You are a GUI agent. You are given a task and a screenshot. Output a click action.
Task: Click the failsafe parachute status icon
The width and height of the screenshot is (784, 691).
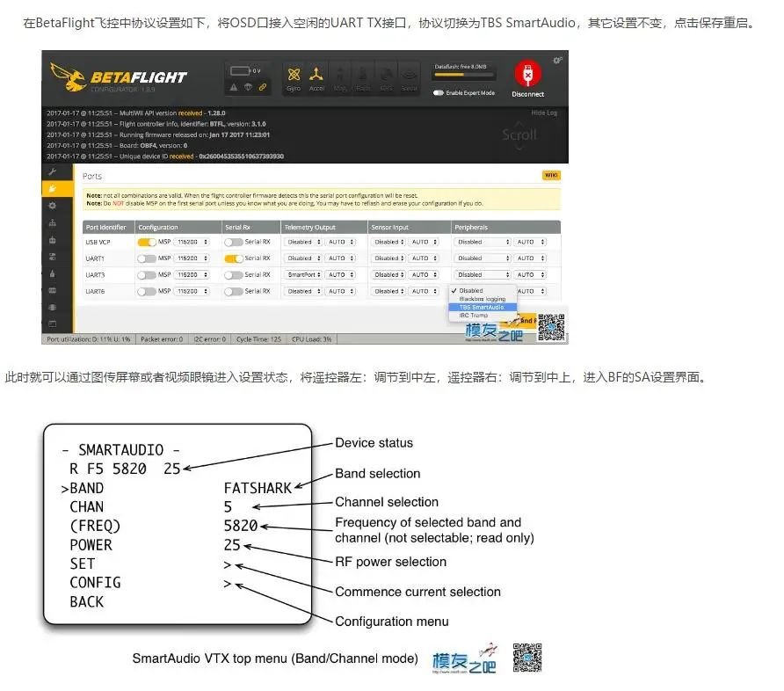[248, 87]
